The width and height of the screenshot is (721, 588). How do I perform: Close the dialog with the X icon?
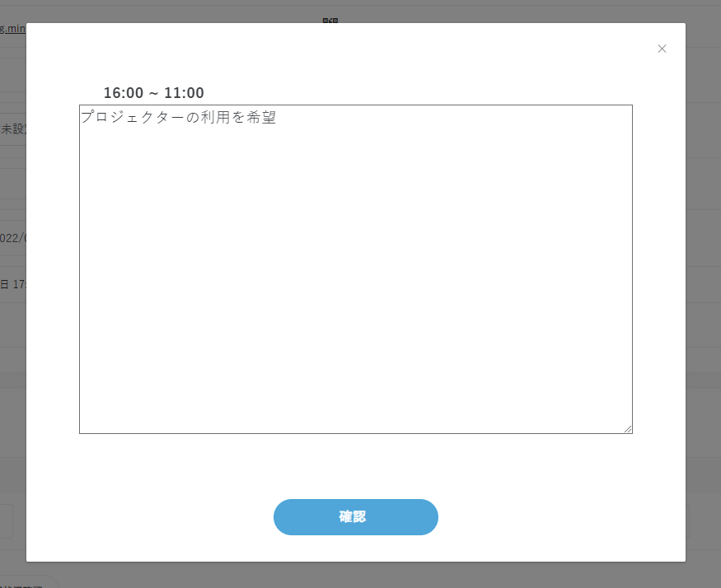662,49
